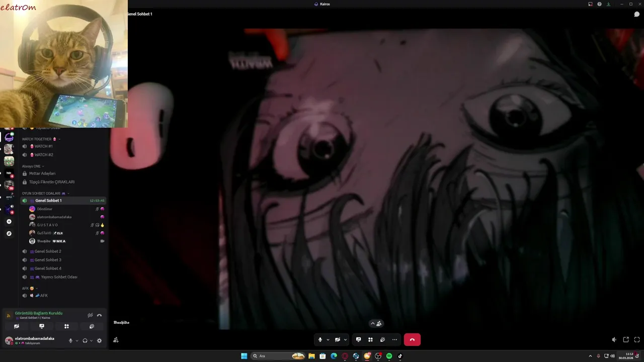This screenshot has height=362, width=644.
Task: Share your screen from the call bar
Action: pyautogui.click(x=358, y=340)
